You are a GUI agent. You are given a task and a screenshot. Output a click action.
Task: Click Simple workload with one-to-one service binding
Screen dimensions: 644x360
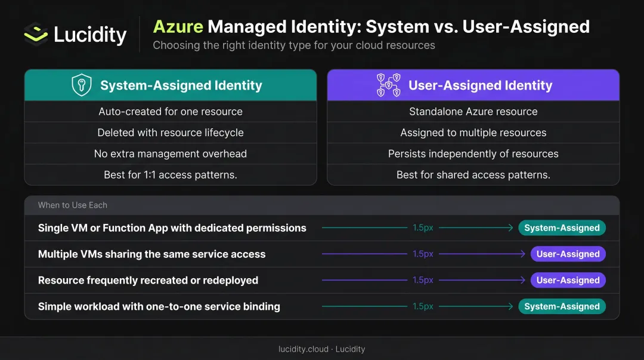[x=159, y=306]
